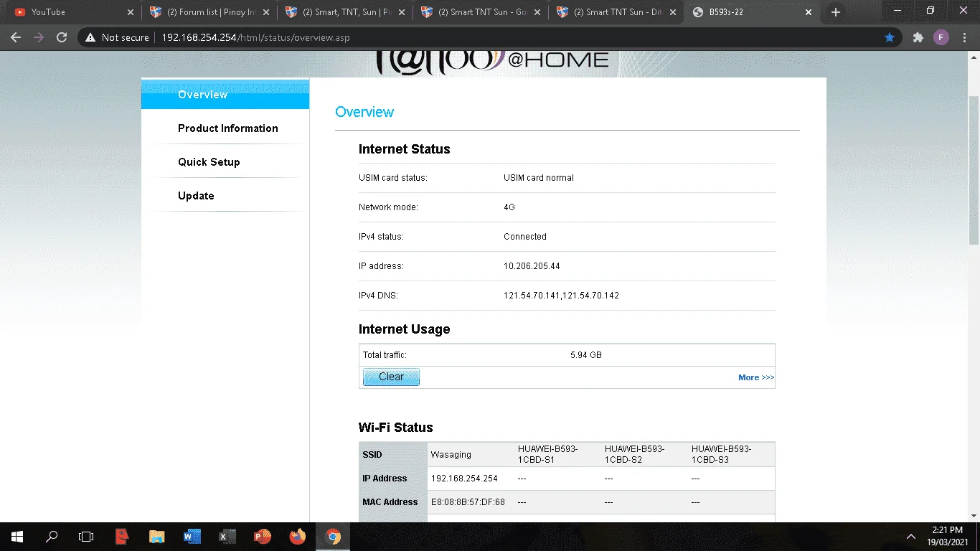Click the Not secure warning icon
980x551 pixels.
90,37
